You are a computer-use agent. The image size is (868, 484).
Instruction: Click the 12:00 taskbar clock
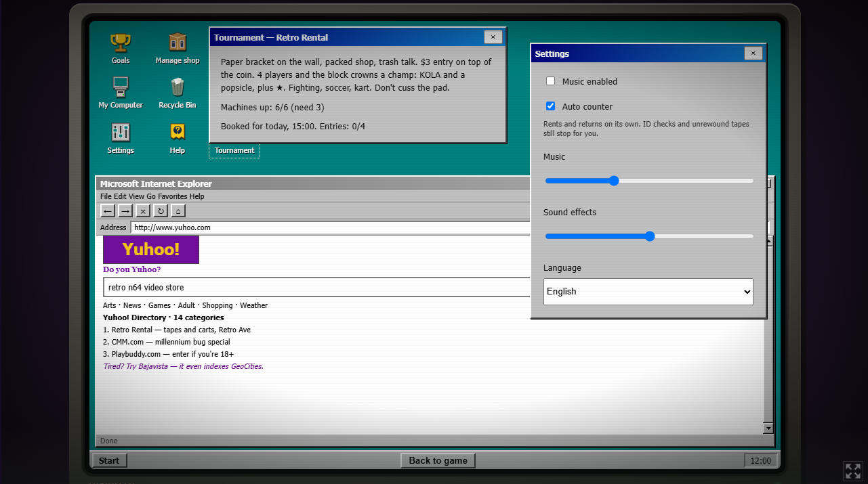761,461
